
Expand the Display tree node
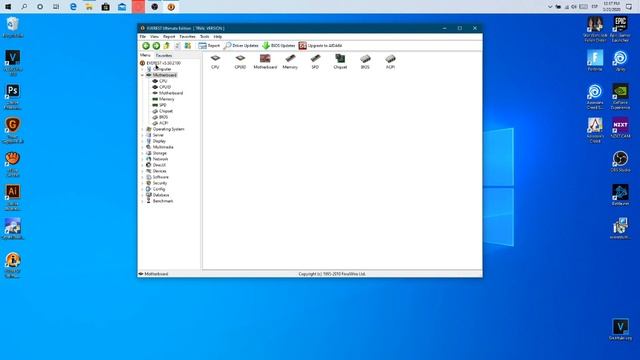pos(142,141)
